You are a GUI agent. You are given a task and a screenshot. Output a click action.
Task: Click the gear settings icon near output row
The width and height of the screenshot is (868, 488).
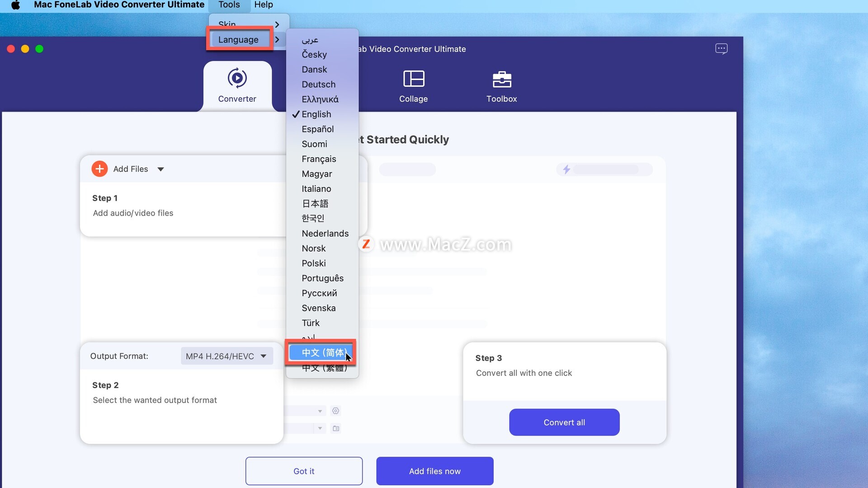click(x=335, y=411)
